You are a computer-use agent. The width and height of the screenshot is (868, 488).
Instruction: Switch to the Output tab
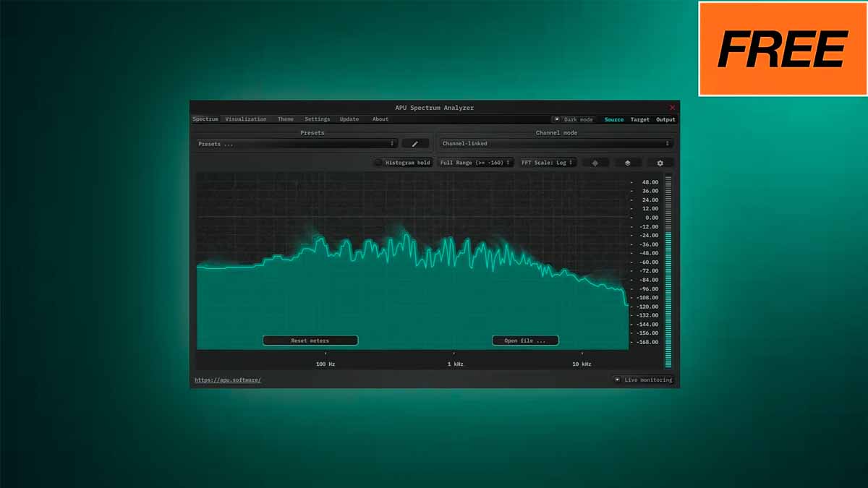tap(665, 119)
